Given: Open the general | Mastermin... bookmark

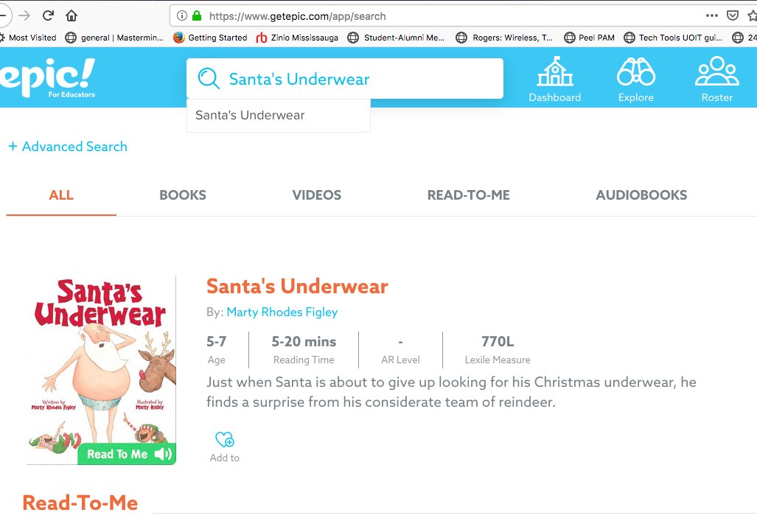Looking at the screenshot, I should click(x=114, y=38).
